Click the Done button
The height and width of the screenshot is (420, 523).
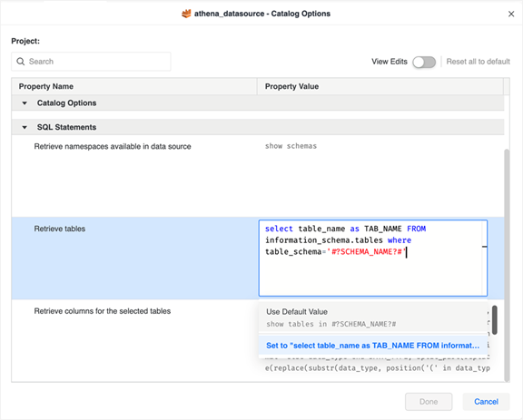[x=429, y=402]
